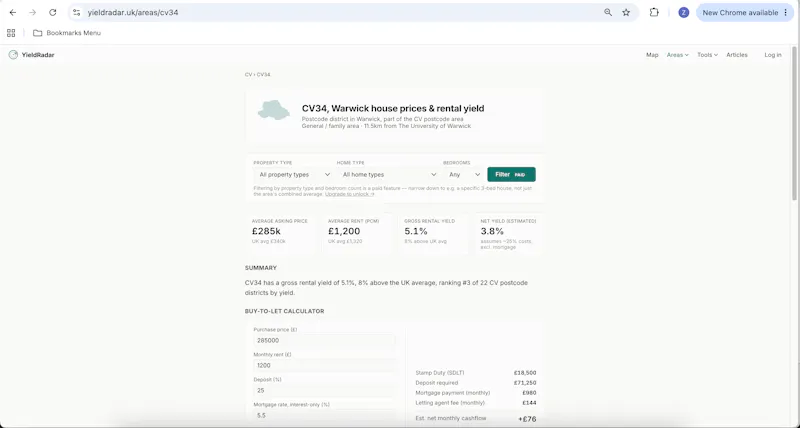Click the +£76 net monthly cashflow value
Viewport: 800px width, 428px height.
(x=527, y=419)
